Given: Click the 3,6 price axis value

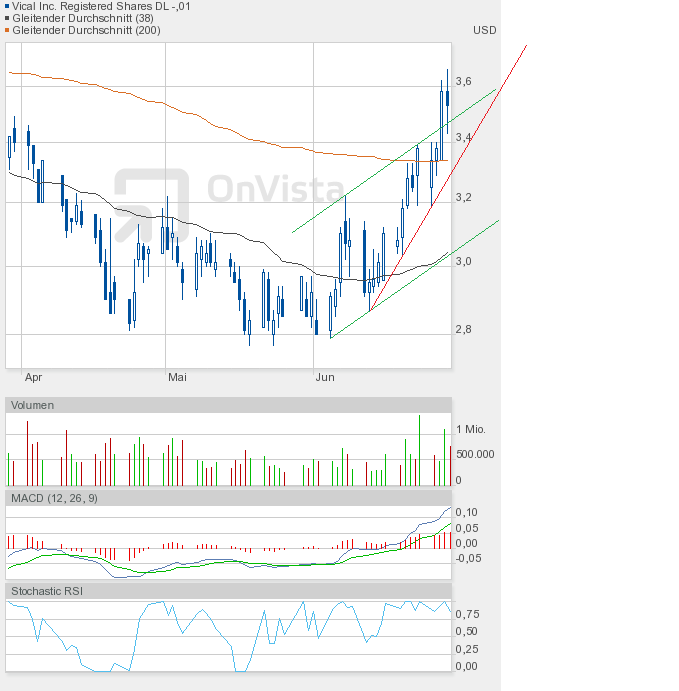Looking at the screenshot, I should 464,82.
